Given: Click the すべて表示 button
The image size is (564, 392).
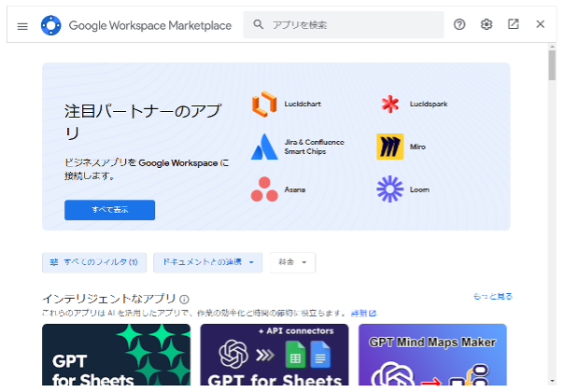Looking at the screenshot, I should tap(109, 210).
